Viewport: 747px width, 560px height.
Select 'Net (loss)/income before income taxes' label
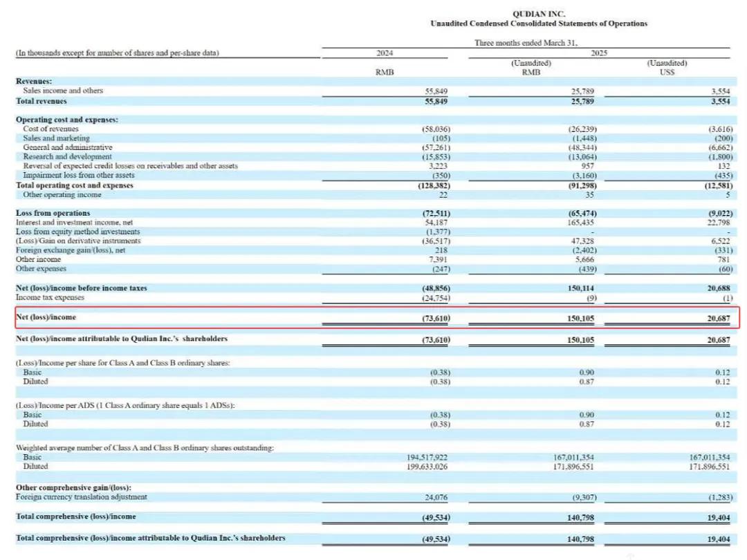[x=82, y=288]
